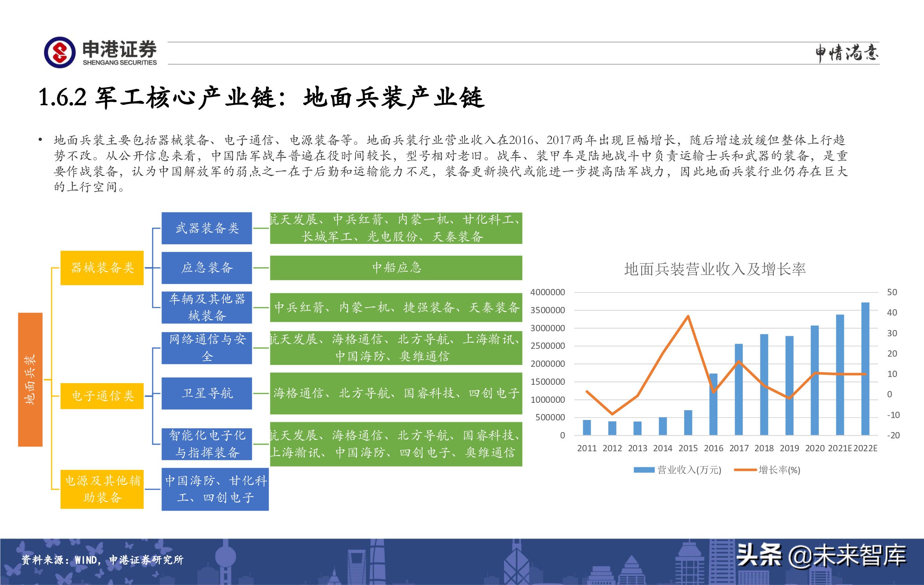Click the blue 应急装备 box
This screenshot has width=924, height=585.
point(207,268)
